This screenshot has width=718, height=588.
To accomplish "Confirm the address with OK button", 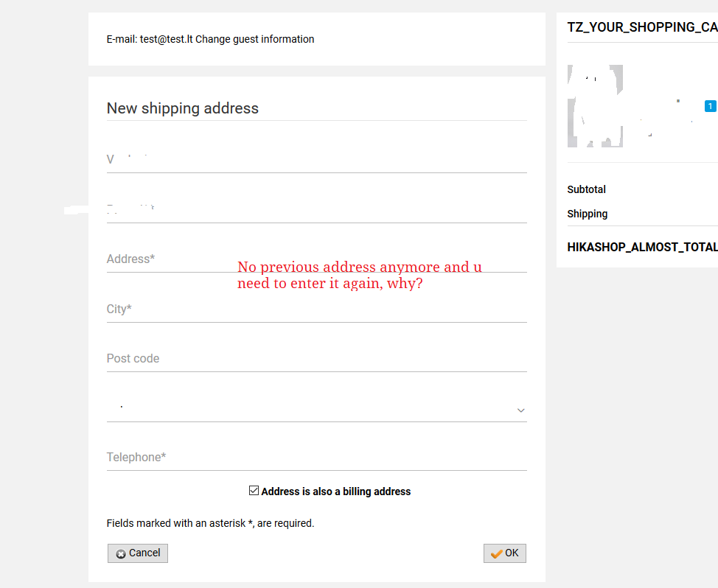I will [505, 553].
